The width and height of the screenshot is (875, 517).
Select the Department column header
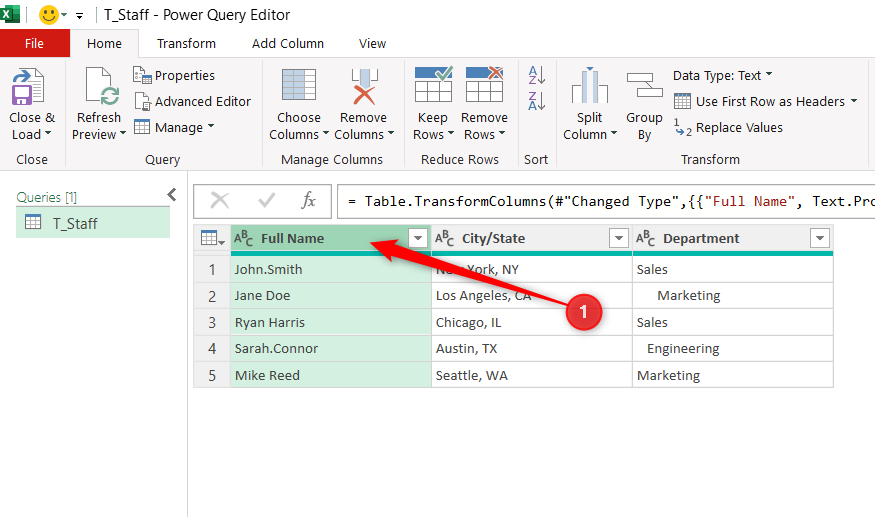(733, 238)
